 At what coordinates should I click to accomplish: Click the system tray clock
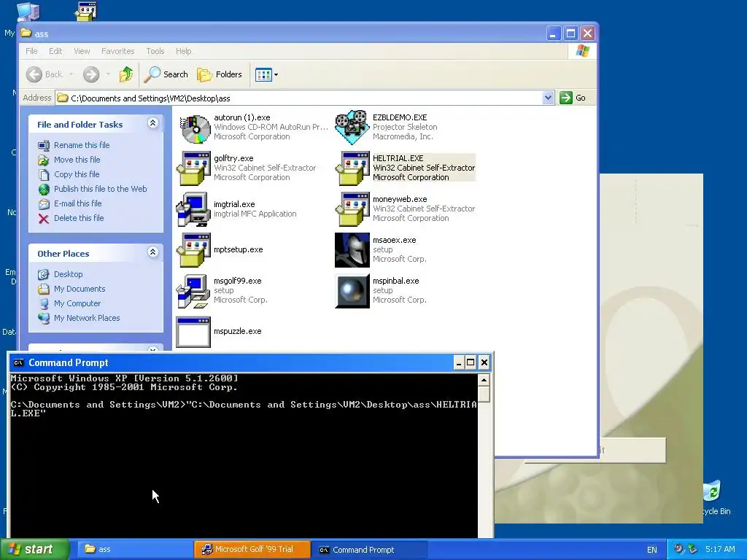tap(720, 550)
